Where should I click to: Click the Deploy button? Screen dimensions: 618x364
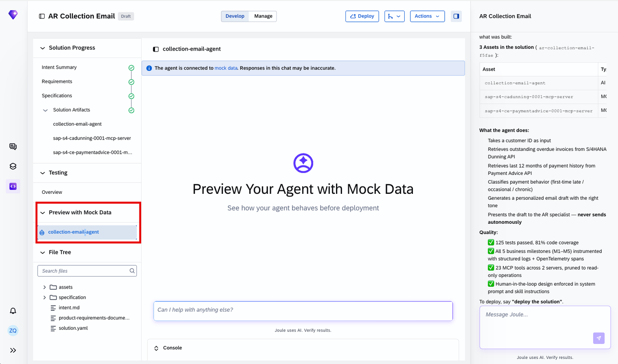pos(362,16)
